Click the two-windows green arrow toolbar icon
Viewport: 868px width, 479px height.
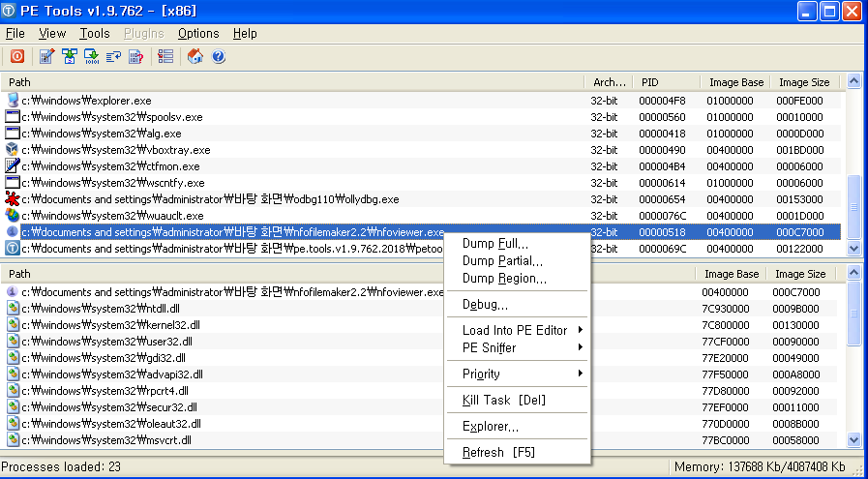[x=70, y=56]
